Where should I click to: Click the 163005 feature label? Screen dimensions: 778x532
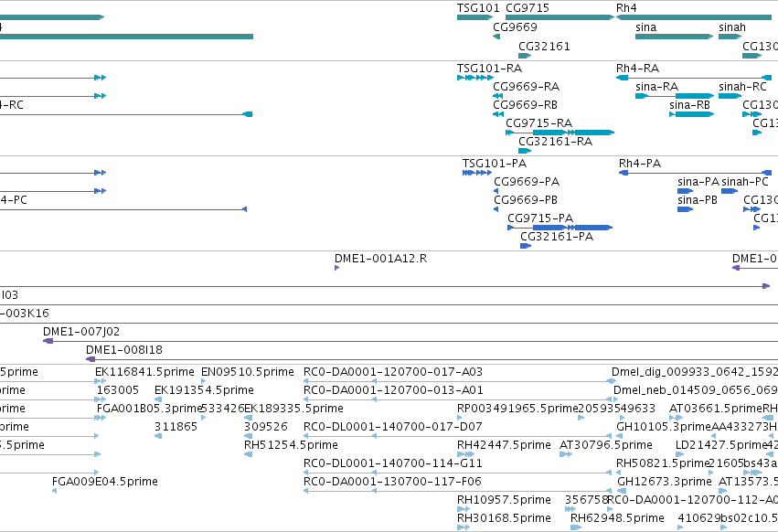(118, 390)
